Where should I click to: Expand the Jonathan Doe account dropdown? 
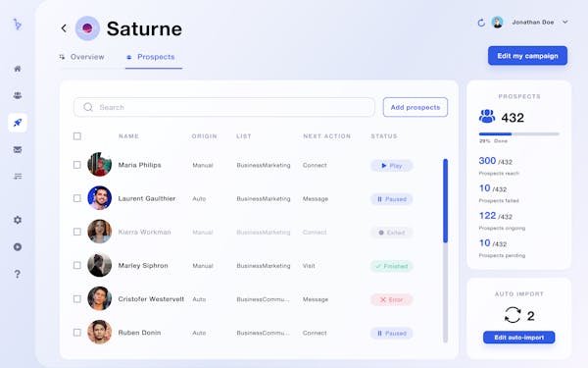[564, 23]
